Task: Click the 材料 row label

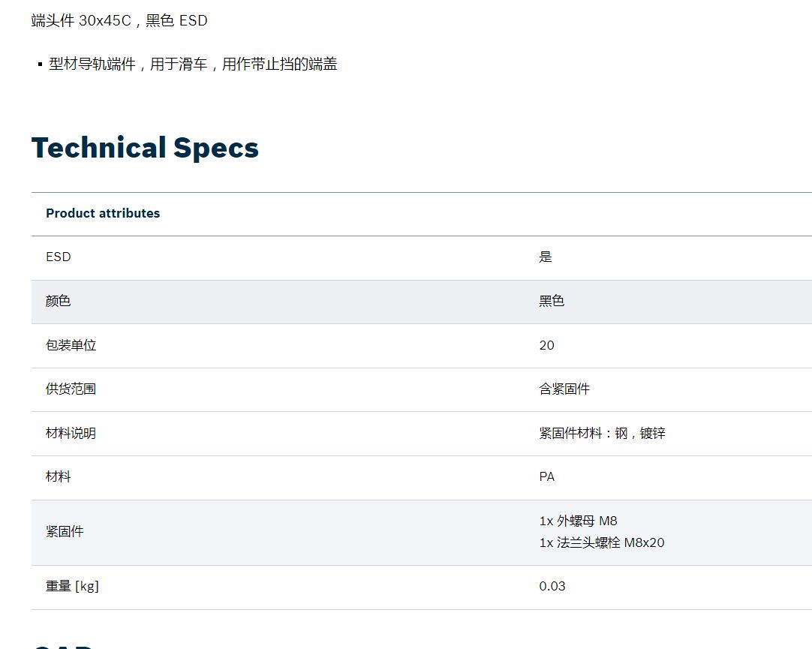Action: point(58,476)
